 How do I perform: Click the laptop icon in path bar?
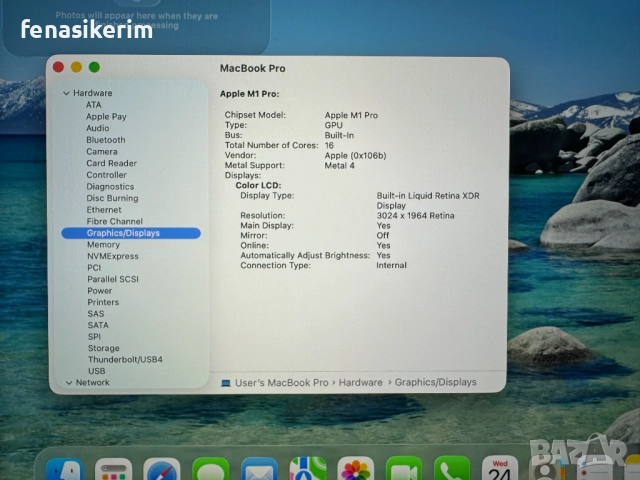point(225,383)
